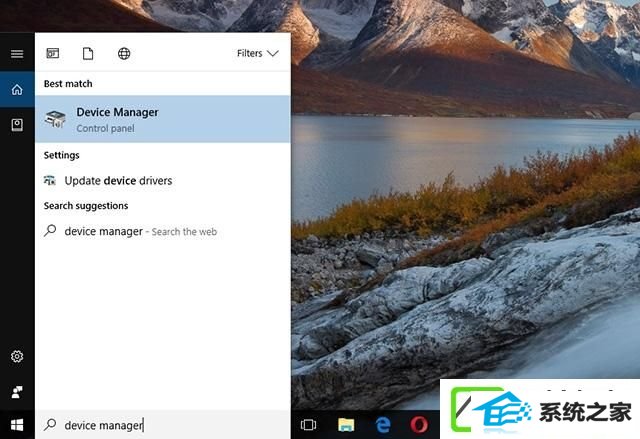Screen dimensions: 640x439
Task: Open the Settings gear in sidebar
Action: (x=17, y=356)
